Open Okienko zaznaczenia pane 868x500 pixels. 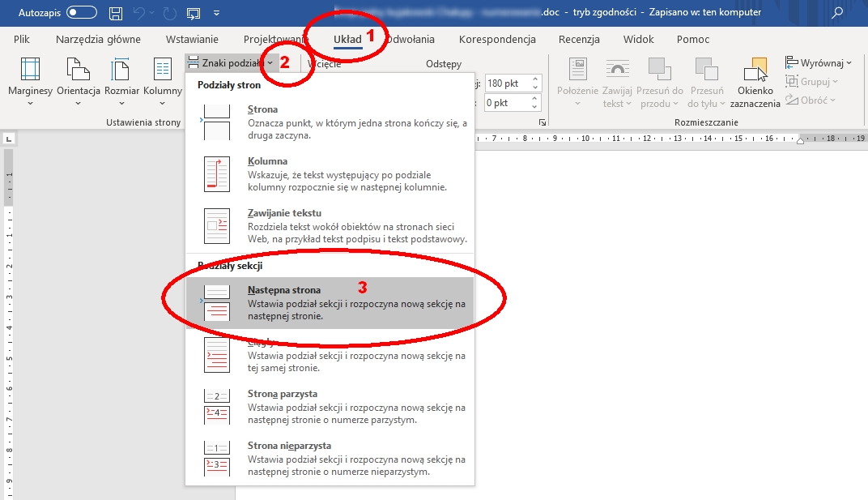755,83
